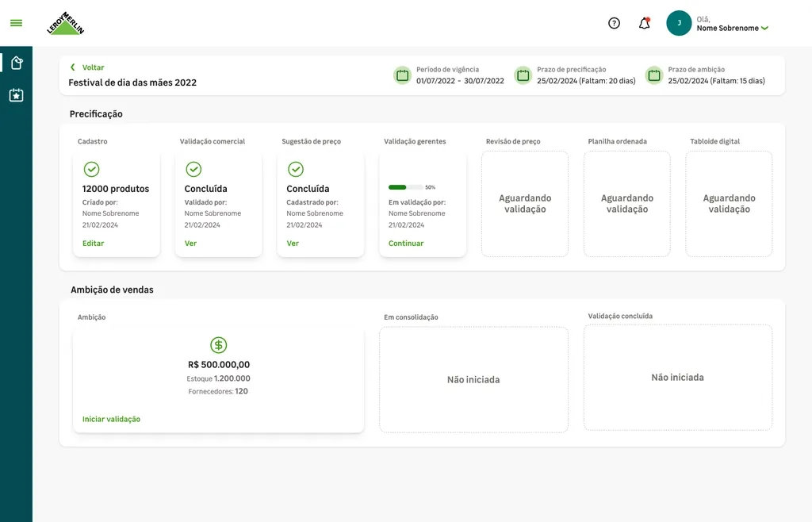Click the 50% validation progress bar
812x522 pixels.
pos(405,187)
